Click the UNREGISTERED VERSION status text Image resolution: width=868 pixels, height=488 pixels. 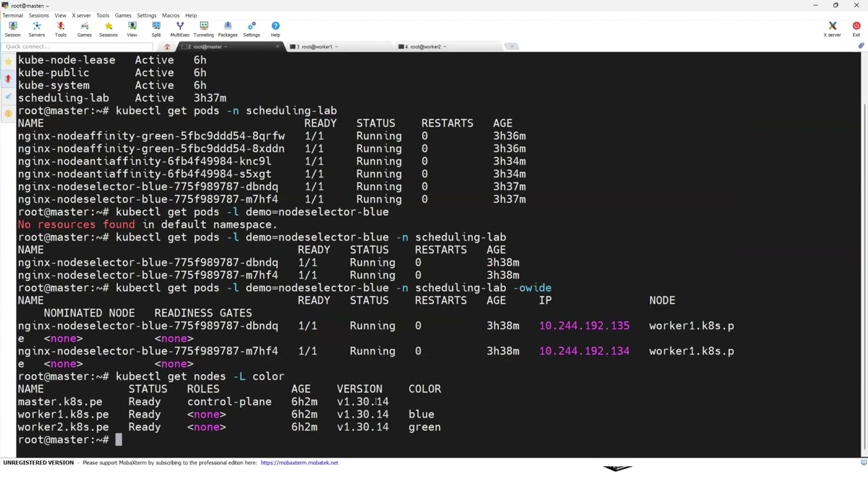(x=39, y=462)
